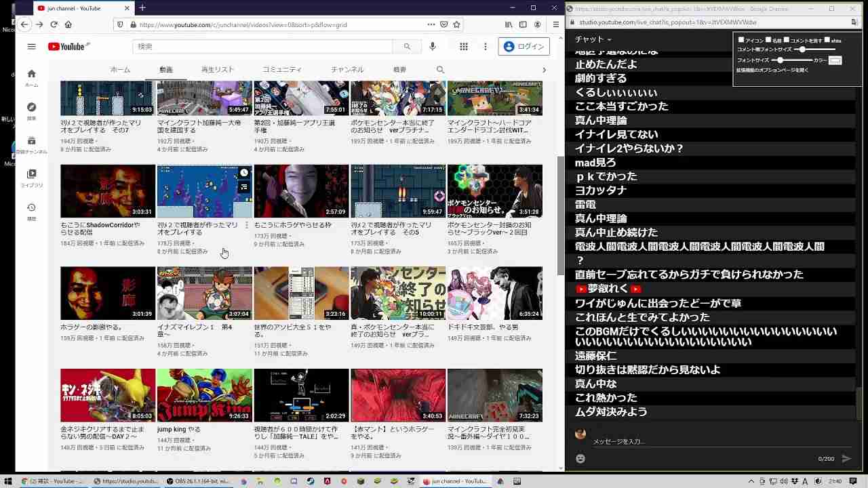868x488 pixels.
Task: Open Firefox page actions three-dot menu
Action: pos(431,24)
